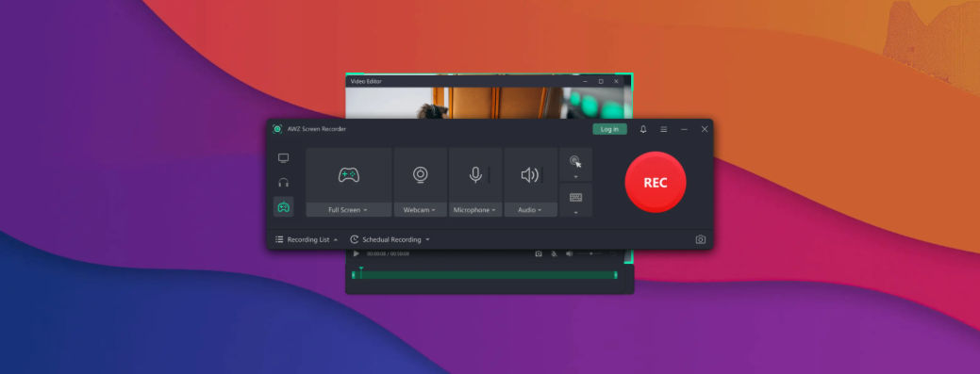Click the large gamepad capture tile

tap(349, 175)
